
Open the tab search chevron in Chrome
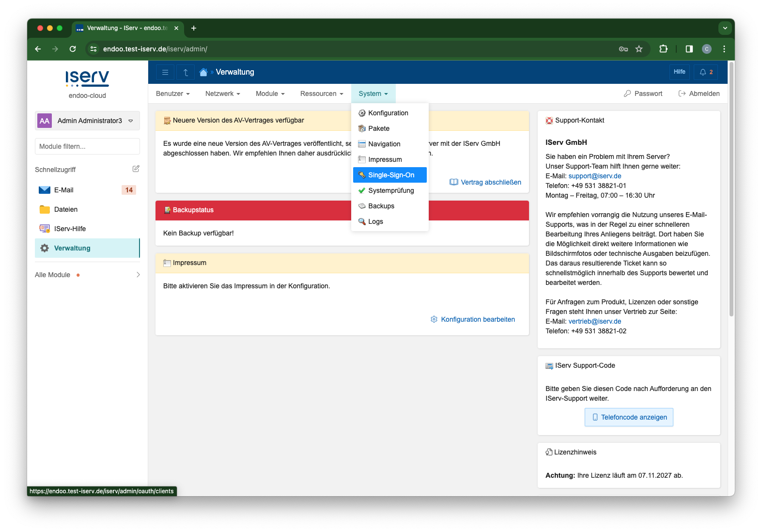pos(725,28)
